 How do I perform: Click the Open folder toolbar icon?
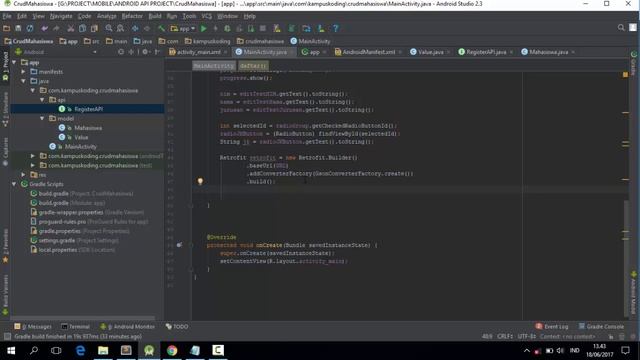click(7, 29)
